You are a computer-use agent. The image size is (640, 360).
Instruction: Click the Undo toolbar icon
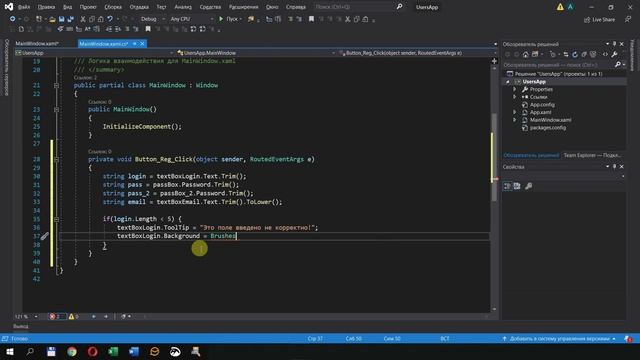(x=110, y=19)
